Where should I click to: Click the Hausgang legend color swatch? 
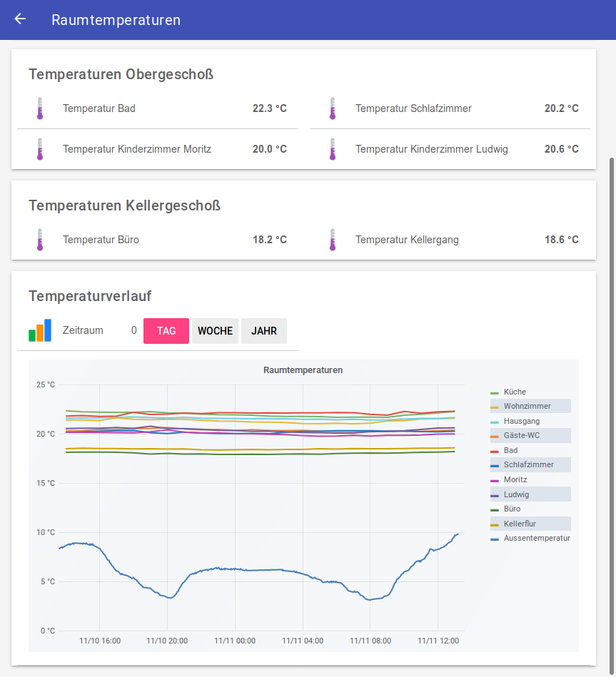495,422
